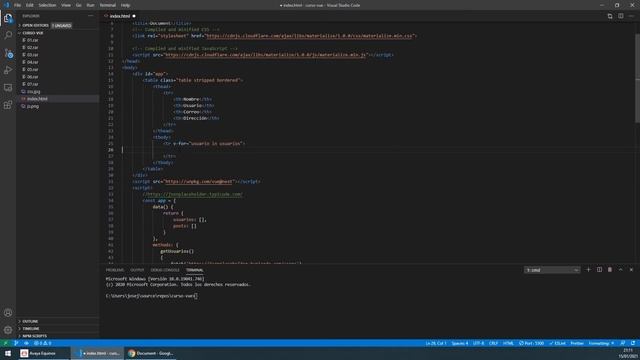Screen dimensions: 640x360
Task: Switch to the Output panel tab
Action: (x=137, y=270)
